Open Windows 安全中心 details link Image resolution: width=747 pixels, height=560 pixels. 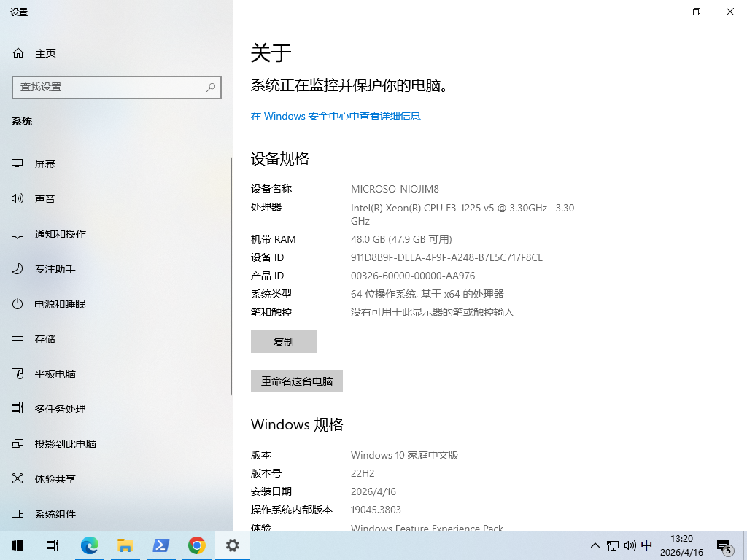click(x=335, y=116)
